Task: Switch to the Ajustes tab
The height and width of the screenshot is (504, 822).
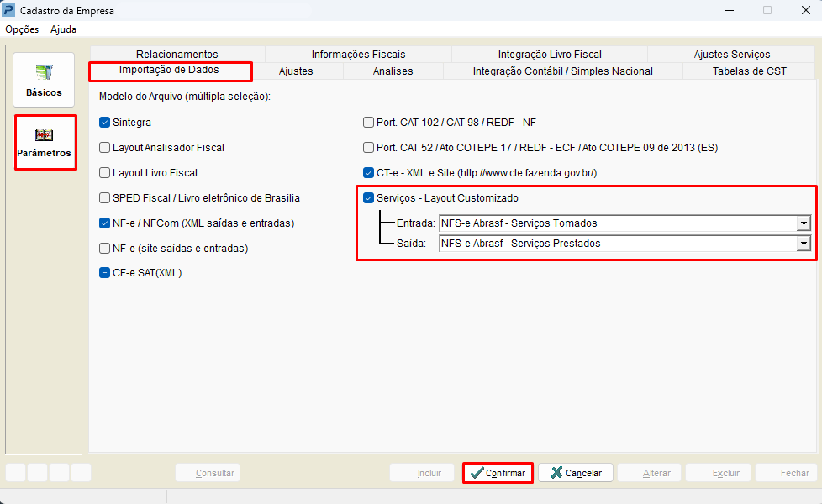Action: coord(296,71)
